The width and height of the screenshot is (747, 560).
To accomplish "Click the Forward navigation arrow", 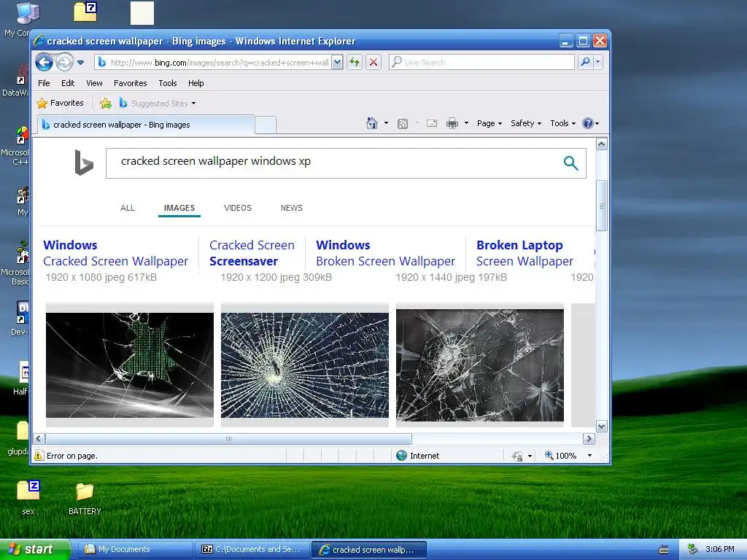I will pyautogui.click(x=64, y=62).
